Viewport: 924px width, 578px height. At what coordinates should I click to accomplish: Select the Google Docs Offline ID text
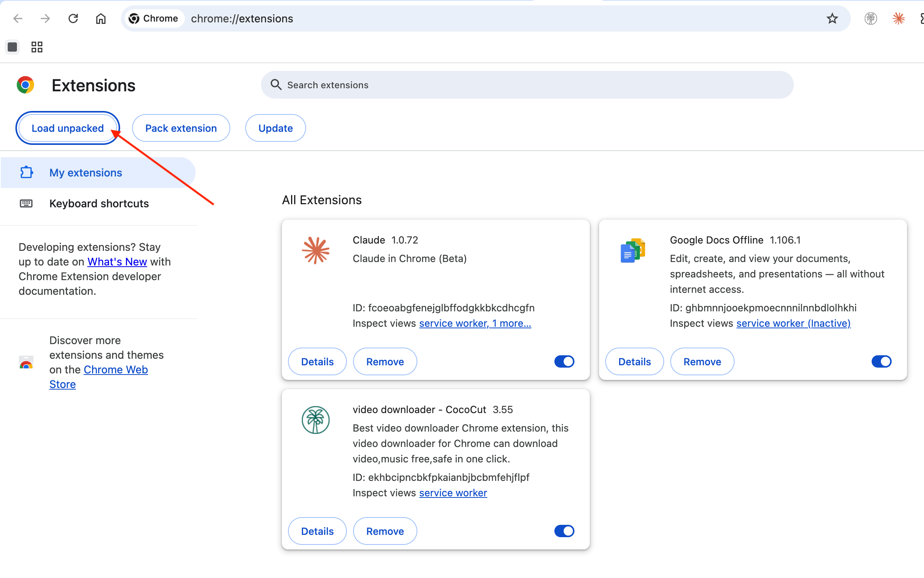click(763, 308)
